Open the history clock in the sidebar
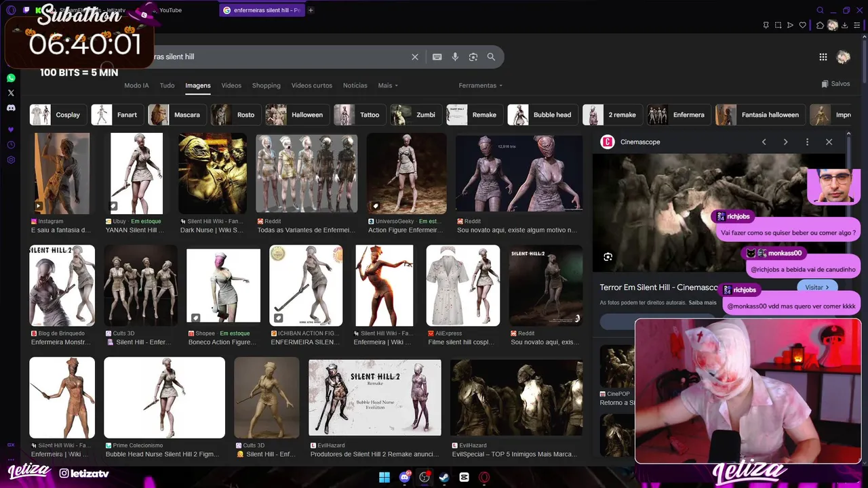Image resolution: width=868 pixels, height=488 pixels. (11, 145)
